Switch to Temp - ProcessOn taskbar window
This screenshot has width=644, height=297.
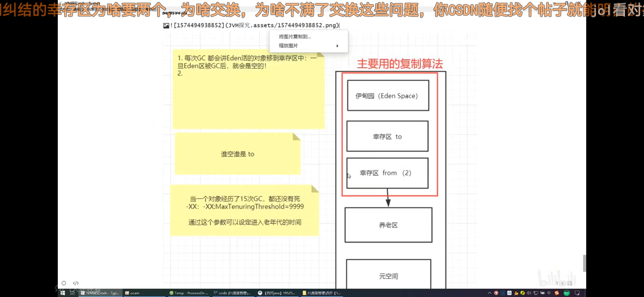click(189, 293)
